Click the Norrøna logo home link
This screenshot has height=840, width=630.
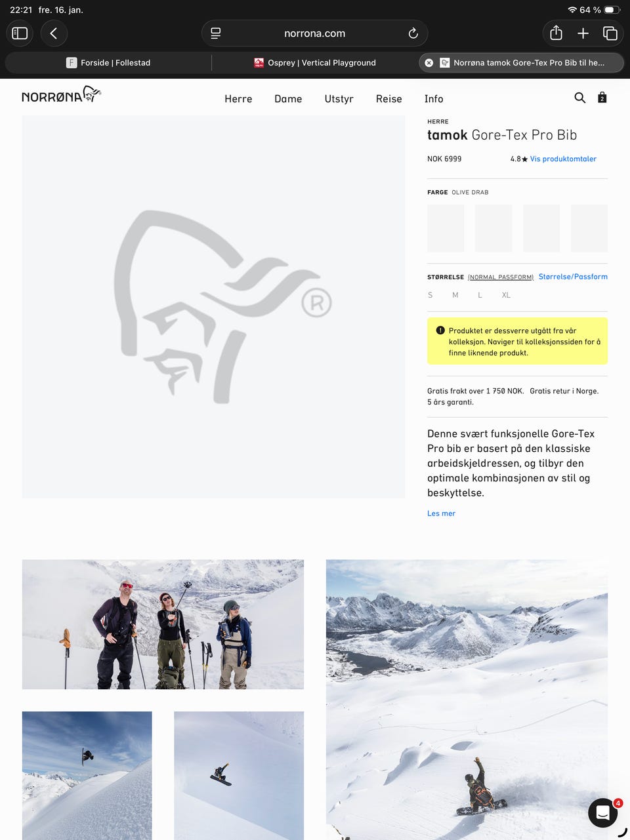click(61, 95)
